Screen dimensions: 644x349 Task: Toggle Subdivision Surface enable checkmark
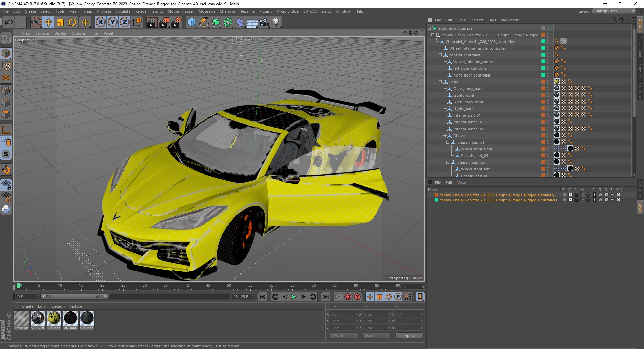tap(551, 28)
